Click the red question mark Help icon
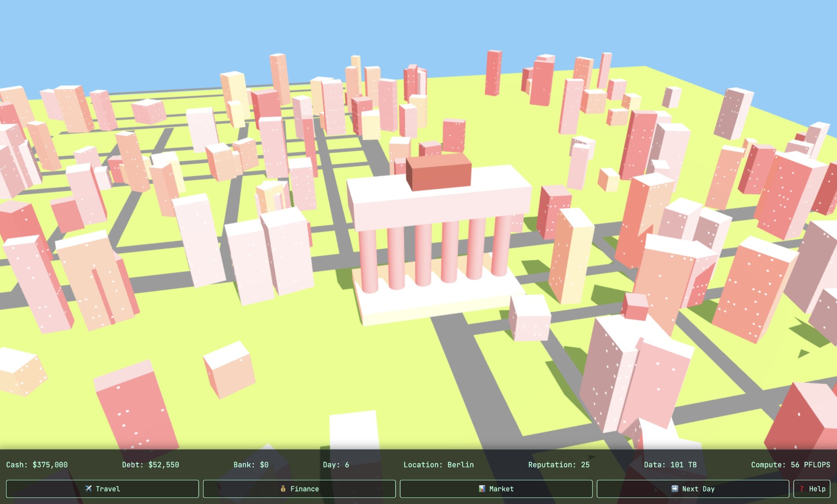Viewport: 837px width, 504px height. point(802,488)
